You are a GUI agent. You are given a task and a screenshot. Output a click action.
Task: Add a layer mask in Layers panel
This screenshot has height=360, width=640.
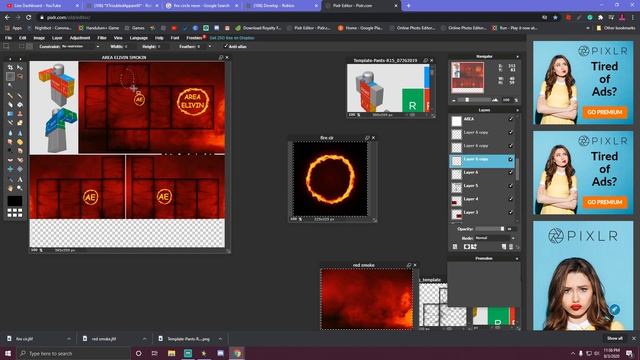point(467,247)
